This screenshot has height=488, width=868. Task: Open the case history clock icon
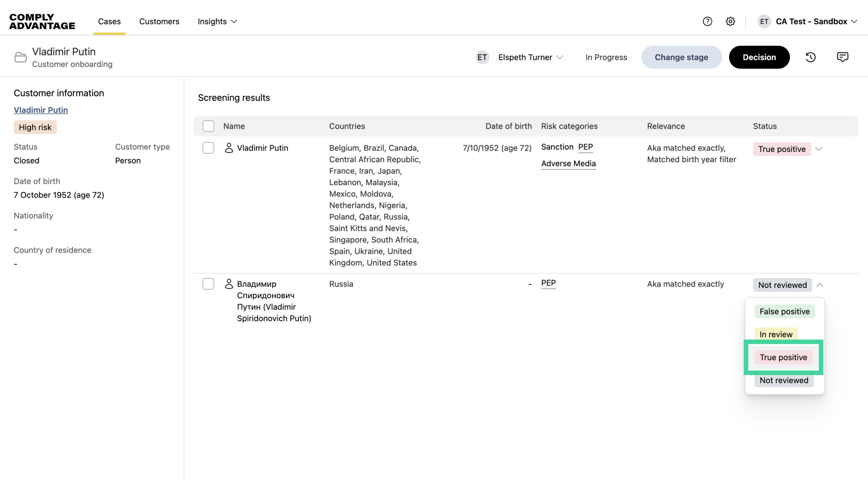click(811, 57)
